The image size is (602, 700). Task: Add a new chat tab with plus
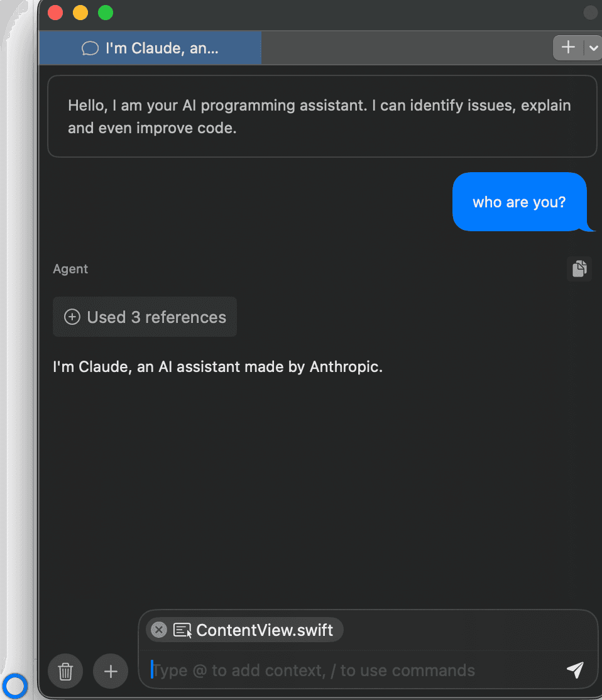[x=568, y=48]
